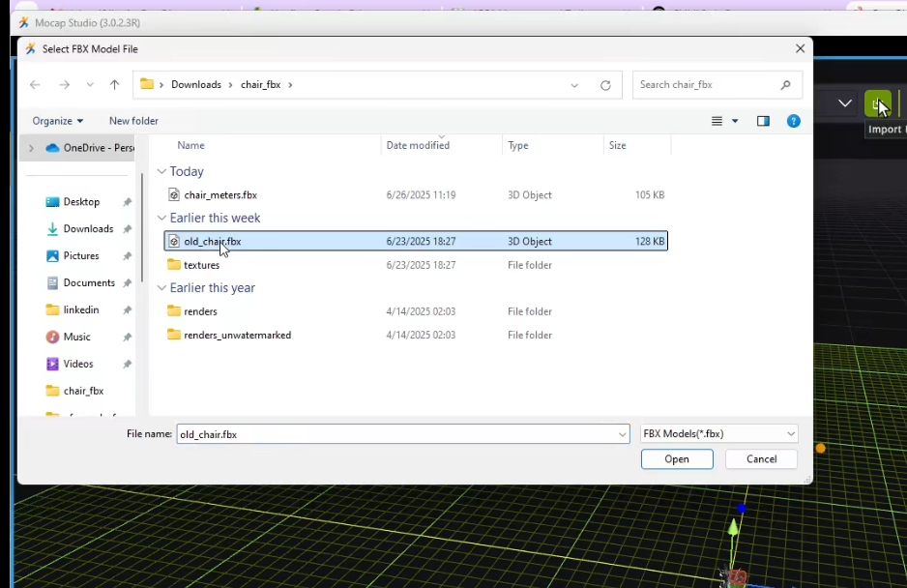Navigate to Downloads via the breadcrumb
The height and width of the screenshot is (588, 907).
(195, 84)
